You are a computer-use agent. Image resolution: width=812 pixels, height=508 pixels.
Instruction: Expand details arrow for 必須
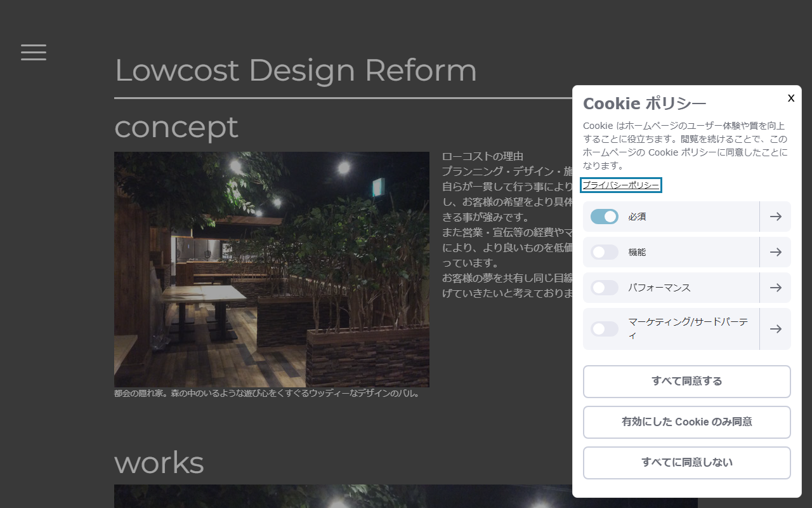tap(775, 217)
